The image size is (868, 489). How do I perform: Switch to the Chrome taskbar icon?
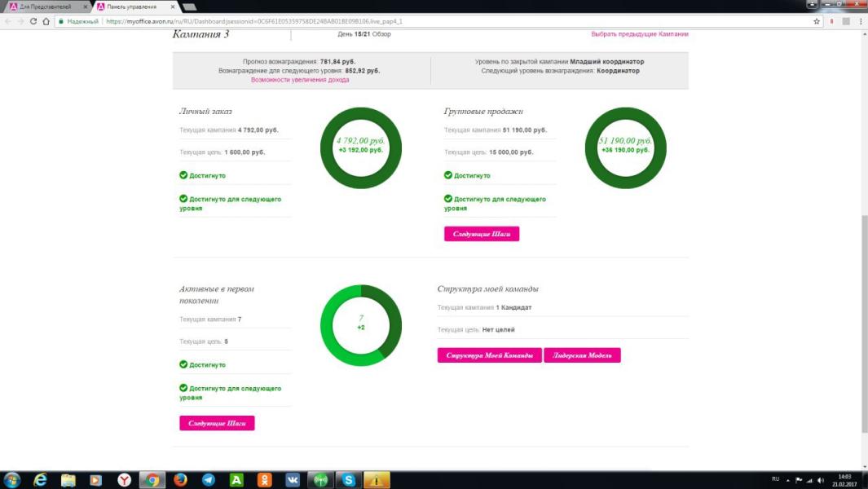pos(152,479)
